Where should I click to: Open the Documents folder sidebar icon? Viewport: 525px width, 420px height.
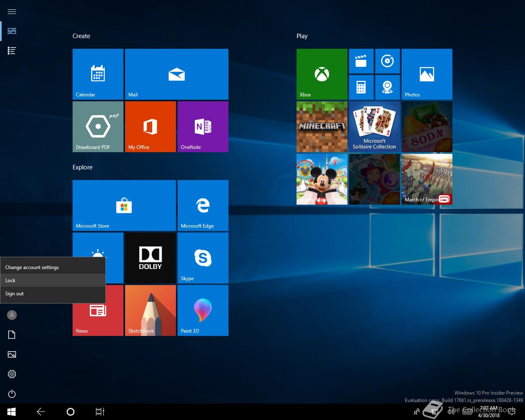[12, 335]
